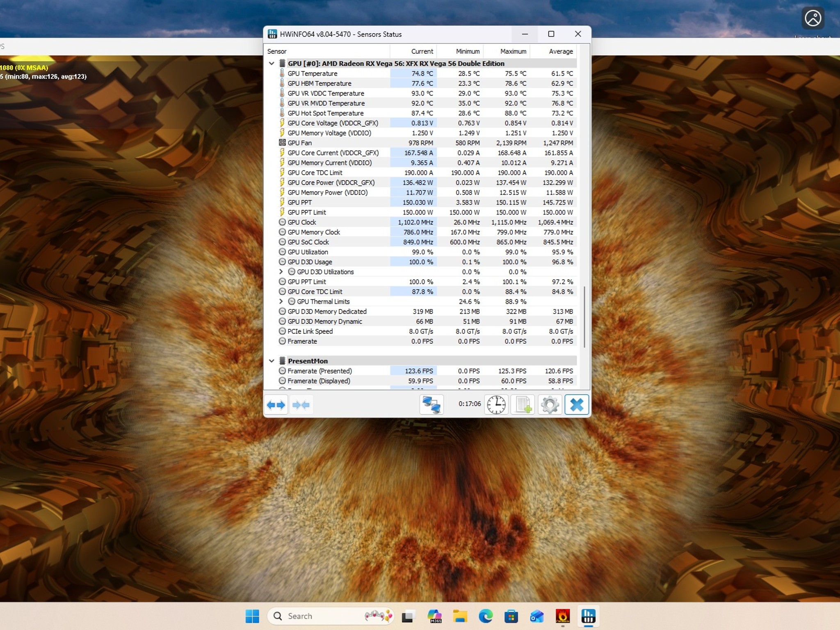Select the GPU Fan sensor row
Screen dimensions: 840x630
pyautogui.click(x=421, y=143)
